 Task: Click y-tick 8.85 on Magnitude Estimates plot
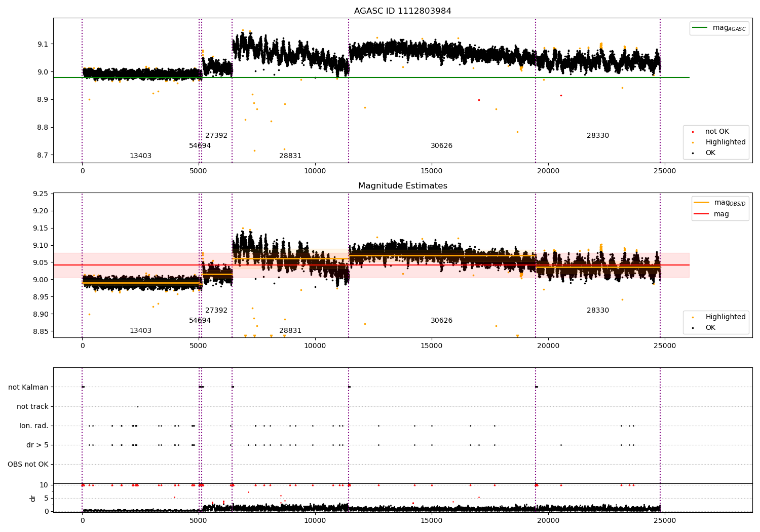41,332
